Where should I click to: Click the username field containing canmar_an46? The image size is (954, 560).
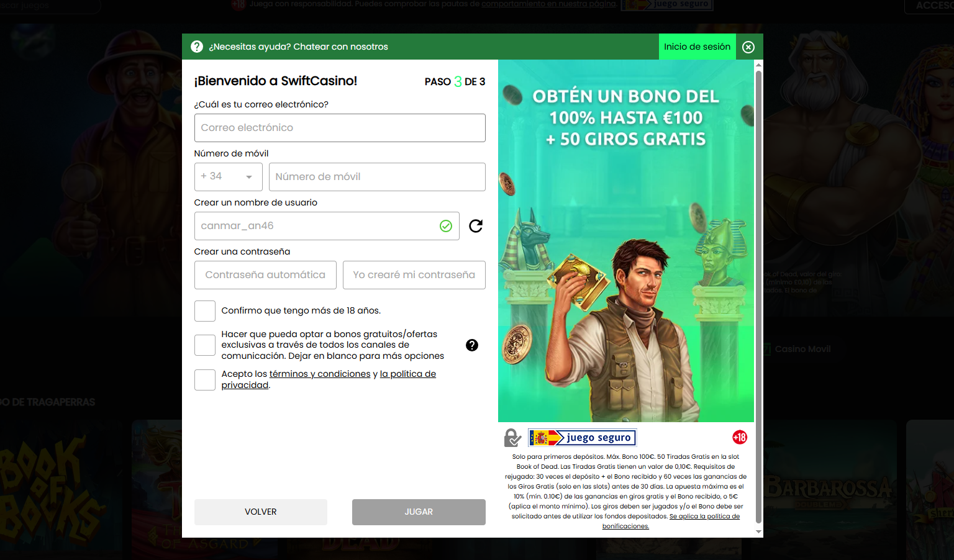(x=327, y=226)
